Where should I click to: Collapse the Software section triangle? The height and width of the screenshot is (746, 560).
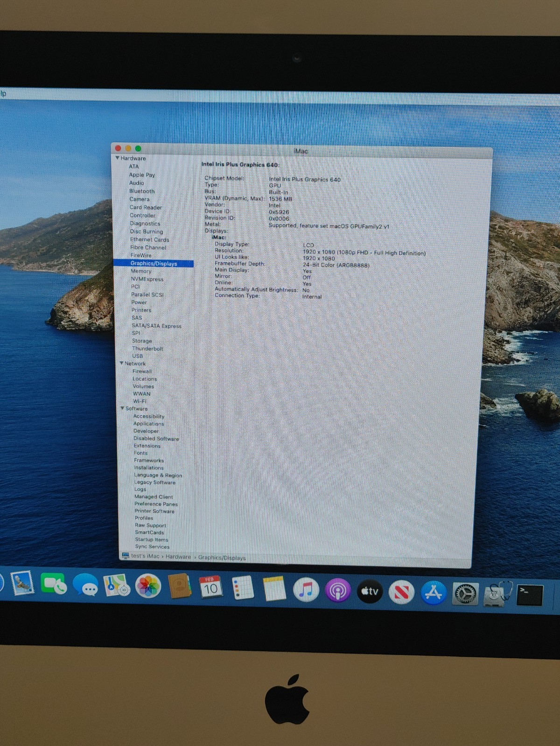[x=122, y=408]
